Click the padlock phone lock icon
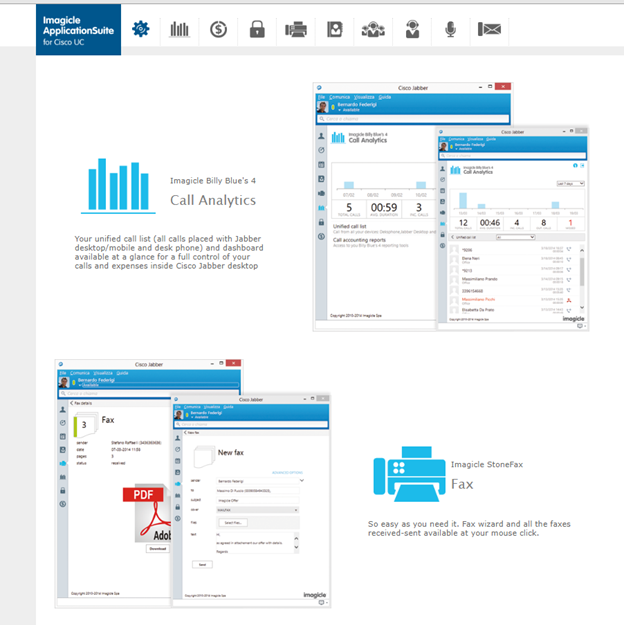The height and width of the screenshot is (625, 624). pos(257,29)
